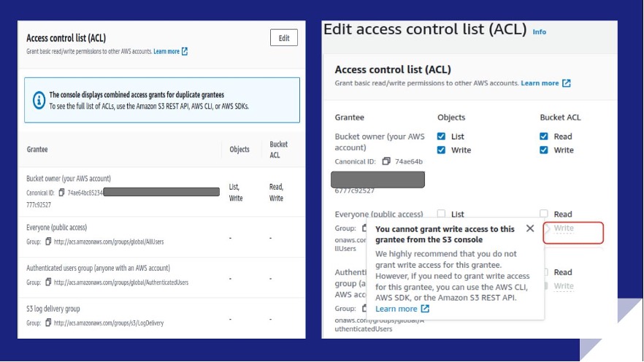Image resolution: width=644 pixels, height=362 pixels.
Task: Close the write access warning popover
Action: tap(530, 228)
